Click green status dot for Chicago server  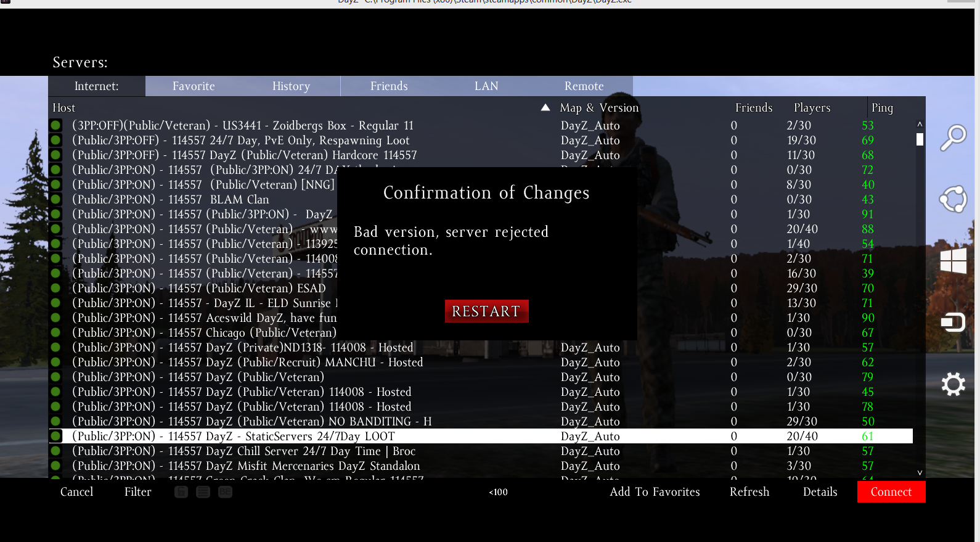click(56, 332)
